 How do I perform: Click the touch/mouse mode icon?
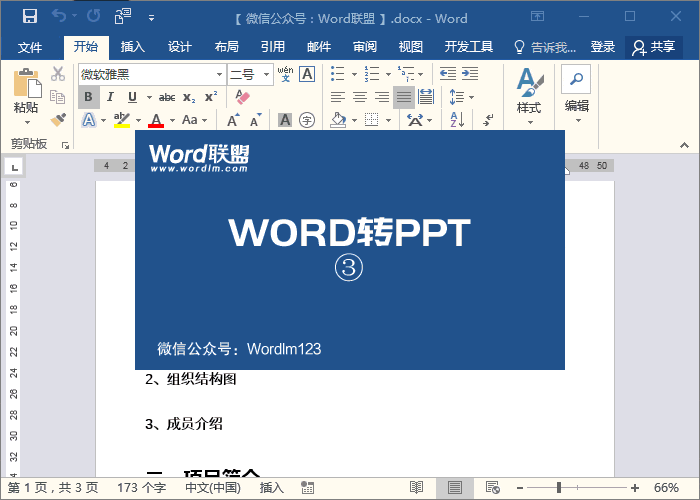click(122, 17)
